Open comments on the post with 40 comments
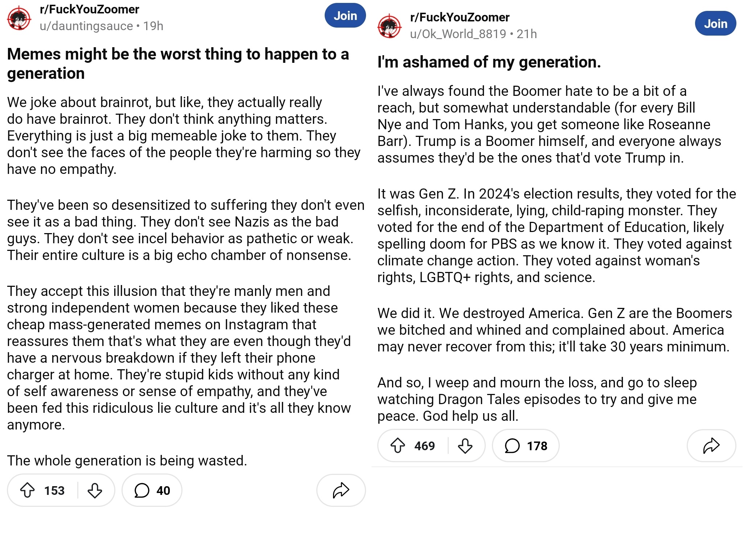 tap(152, 490)
